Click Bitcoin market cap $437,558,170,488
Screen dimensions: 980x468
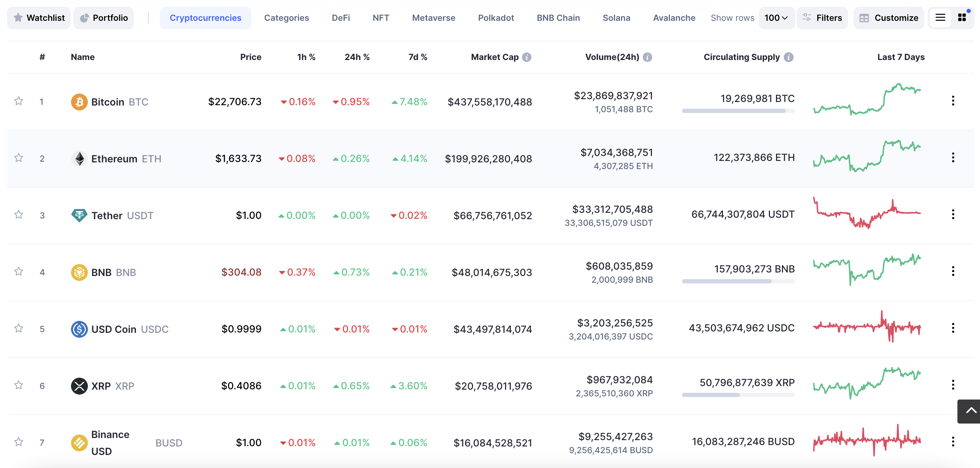490,102
